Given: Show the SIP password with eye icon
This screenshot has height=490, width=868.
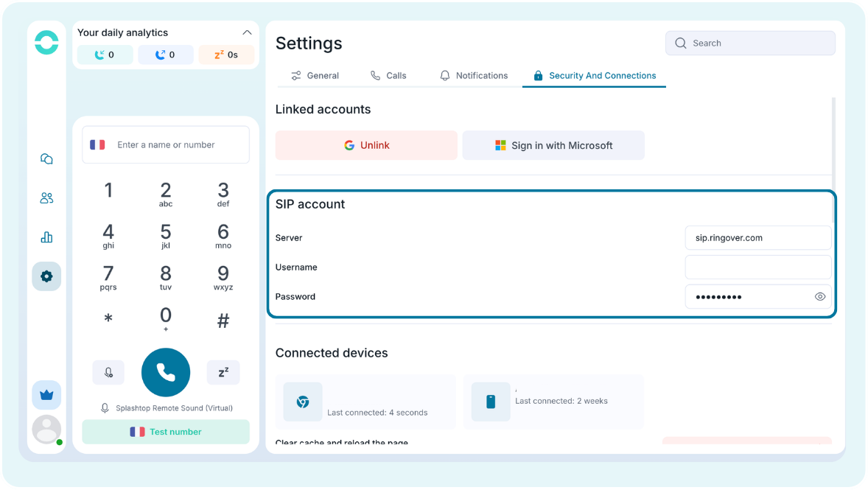Looking at the screenshot, I should [820, 297].
